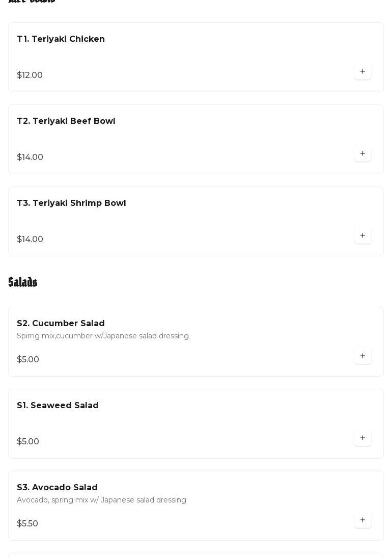Screen dimensions: 392x558
Task: Open the T1. Teriyaki Chicken item title
Action: (x=61, y=39)
